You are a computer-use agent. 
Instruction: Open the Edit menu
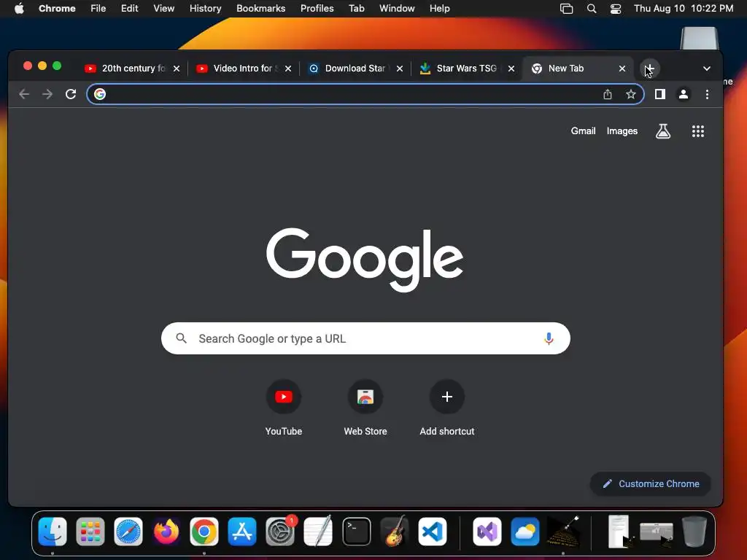[130, 9]
